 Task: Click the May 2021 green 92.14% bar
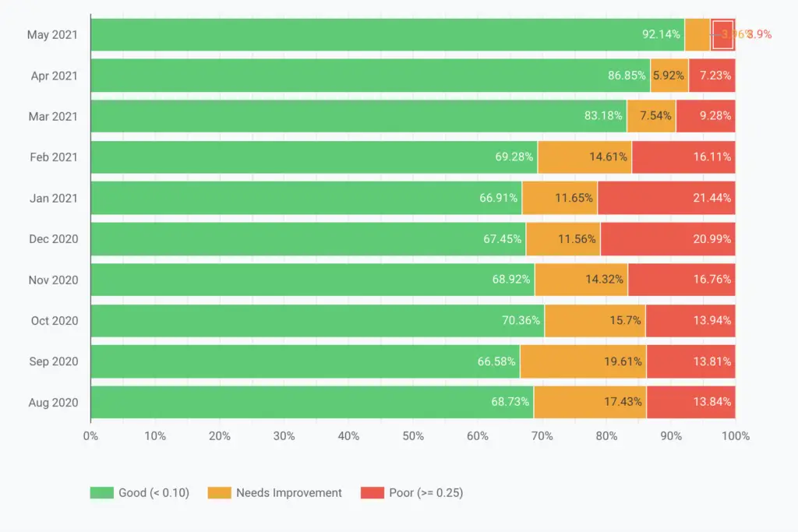(387, 34)
